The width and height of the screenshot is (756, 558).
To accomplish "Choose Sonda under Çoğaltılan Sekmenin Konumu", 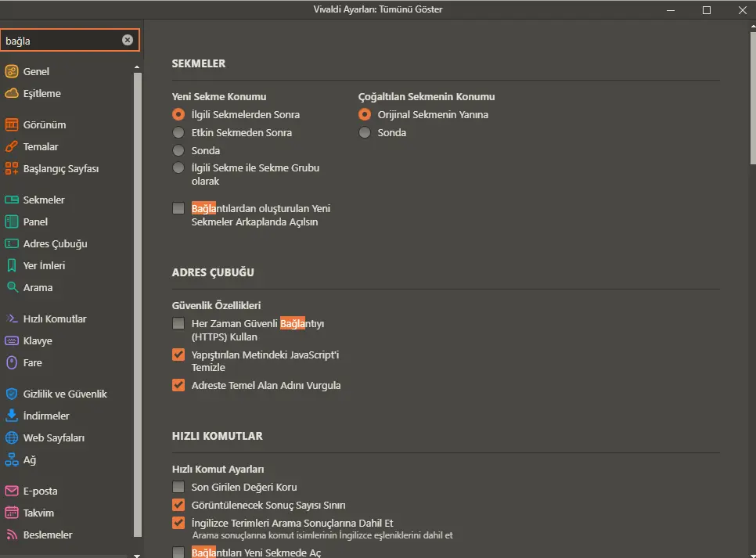I will (x=365, y=132).
